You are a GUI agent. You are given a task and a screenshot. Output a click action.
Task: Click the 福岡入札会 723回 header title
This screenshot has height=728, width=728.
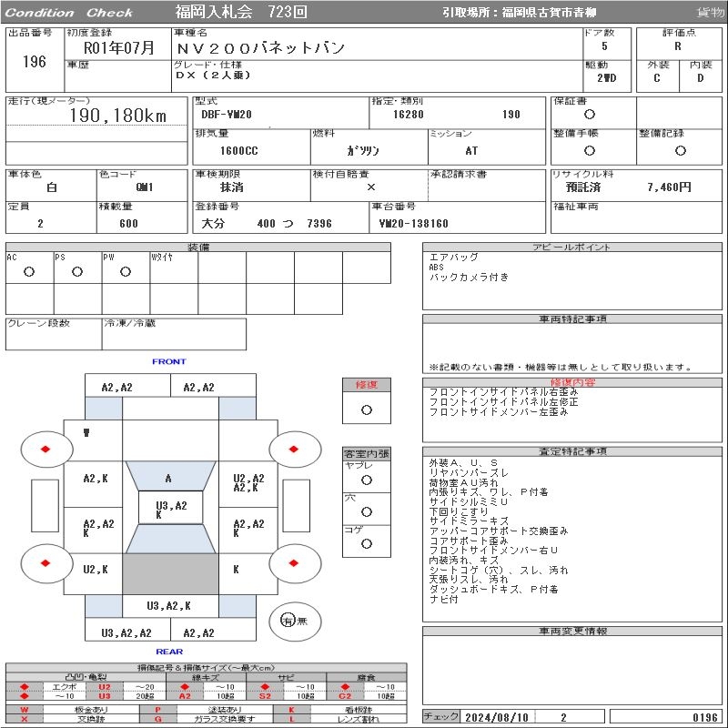[x=241, y=12]
